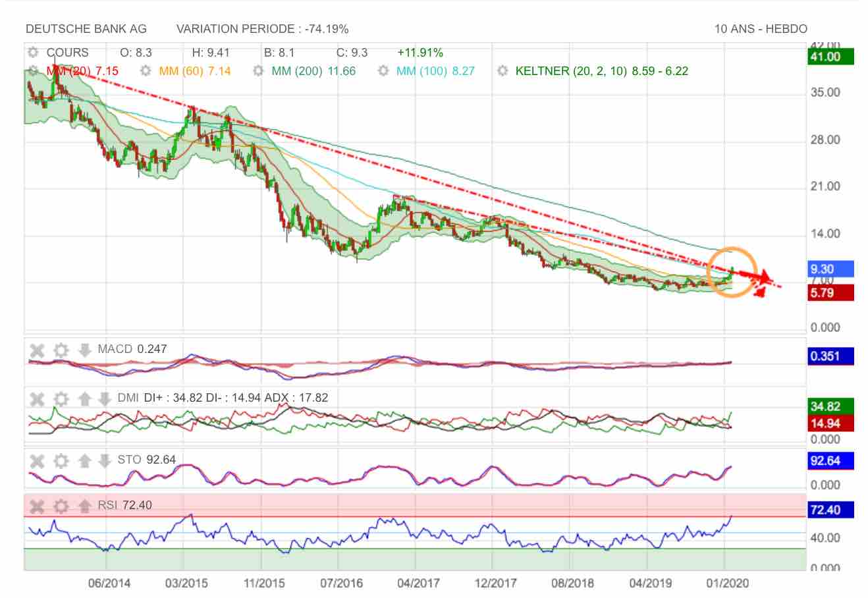Click the 08/2018 date on the time axis

[572, 584]
